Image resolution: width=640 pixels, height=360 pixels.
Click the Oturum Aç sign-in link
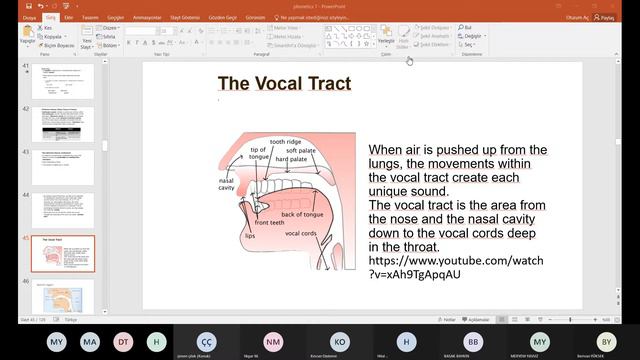pos(577,18)
